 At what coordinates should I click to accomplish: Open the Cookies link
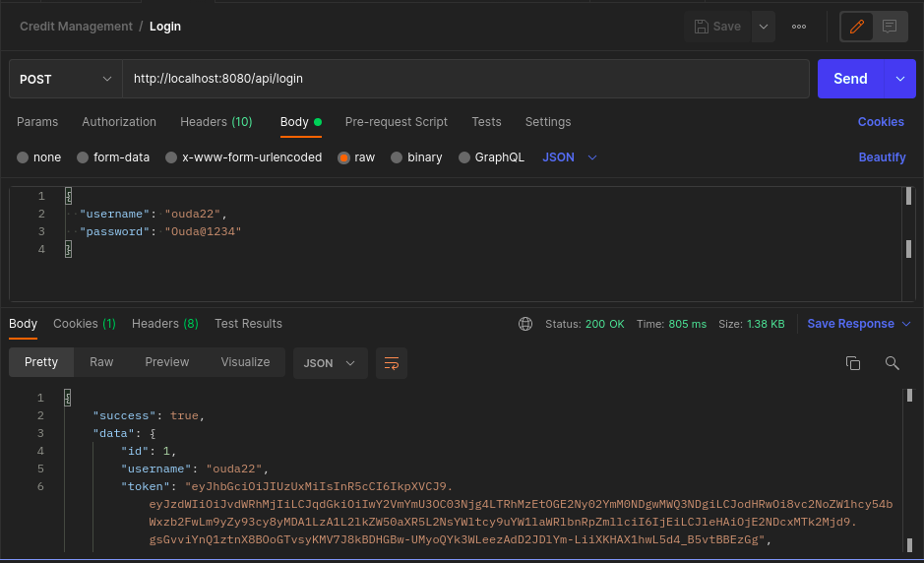881,122
